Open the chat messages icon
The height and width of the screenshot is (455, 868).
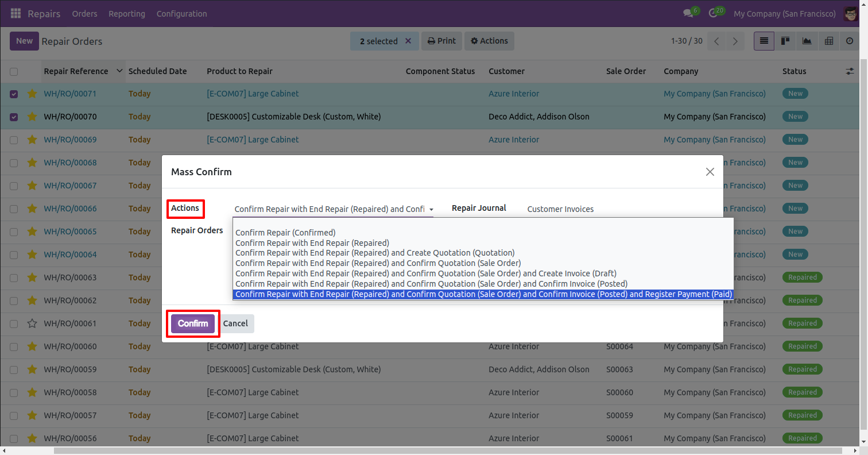[688, 13]
